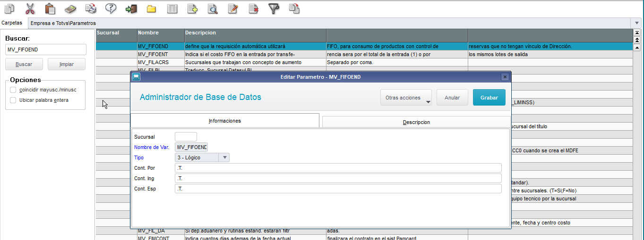Jump to first row using top arrow button

(x=637, y=33)
